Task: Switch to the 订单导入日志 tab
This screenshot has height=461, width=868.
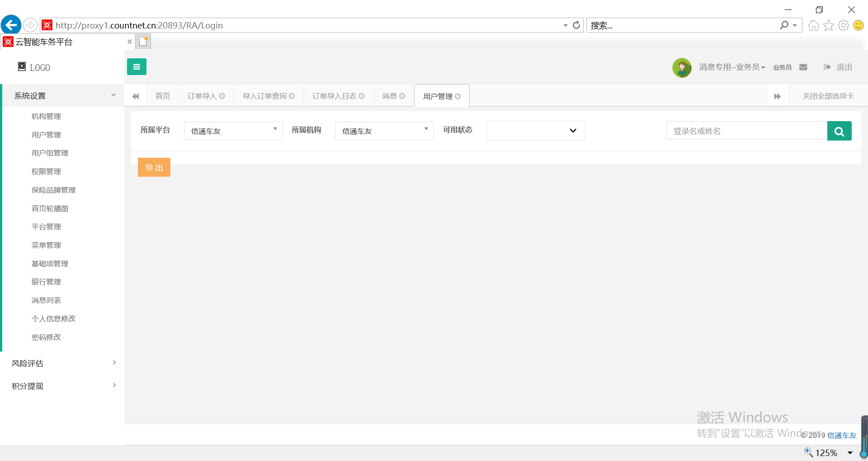Action: (334, 96)
